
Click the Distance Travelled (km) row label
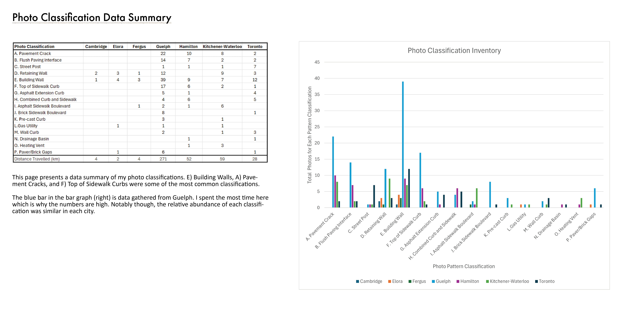coord(37,159)
